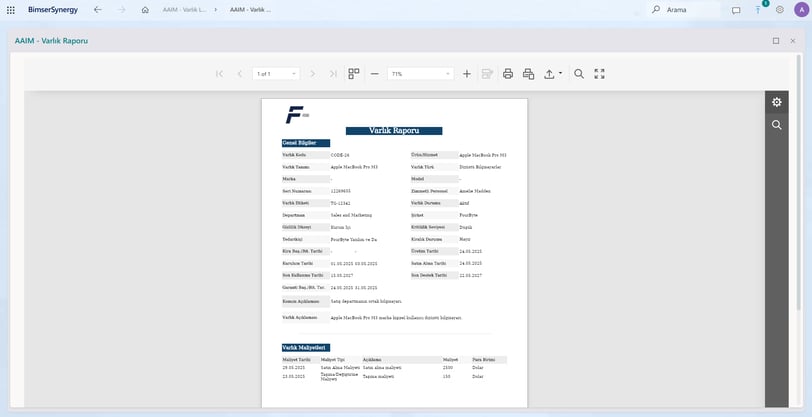Open the user avatar A menu

801,10
